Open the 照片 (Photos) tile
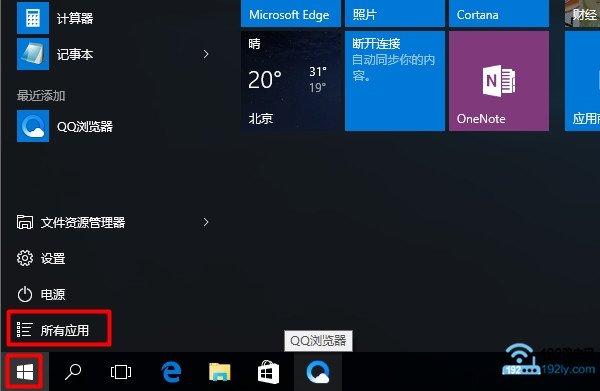The height and width of the screenshot is (391, 600). [395, 14]
